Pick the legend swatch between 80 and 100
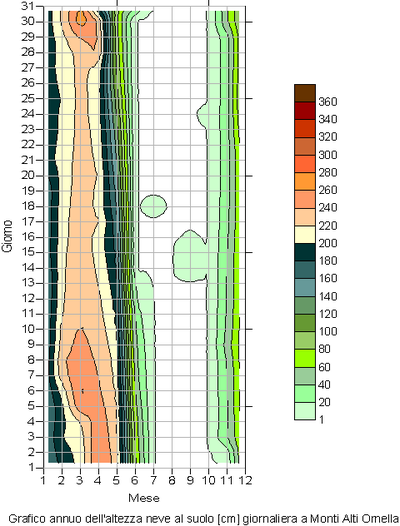 (x=305, y=340)
